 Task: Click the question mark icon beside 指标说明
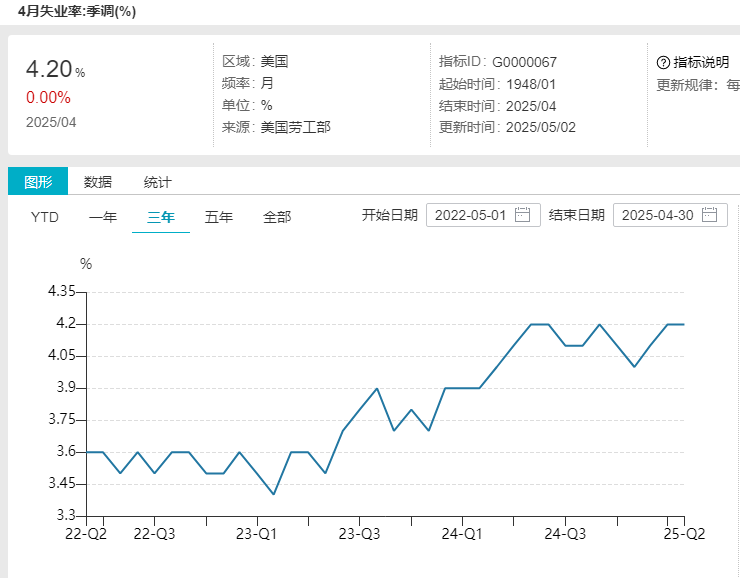click(x=663, y=62)
